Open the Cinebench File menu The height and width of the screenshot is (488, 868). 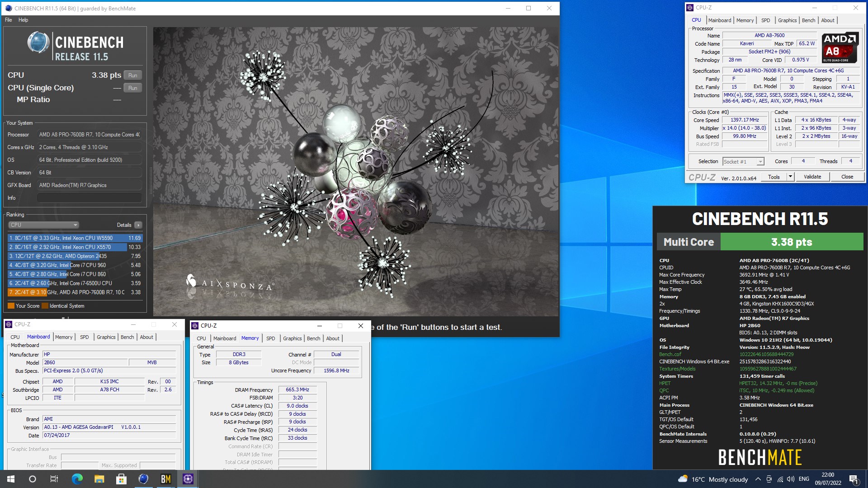click(8, 20)
